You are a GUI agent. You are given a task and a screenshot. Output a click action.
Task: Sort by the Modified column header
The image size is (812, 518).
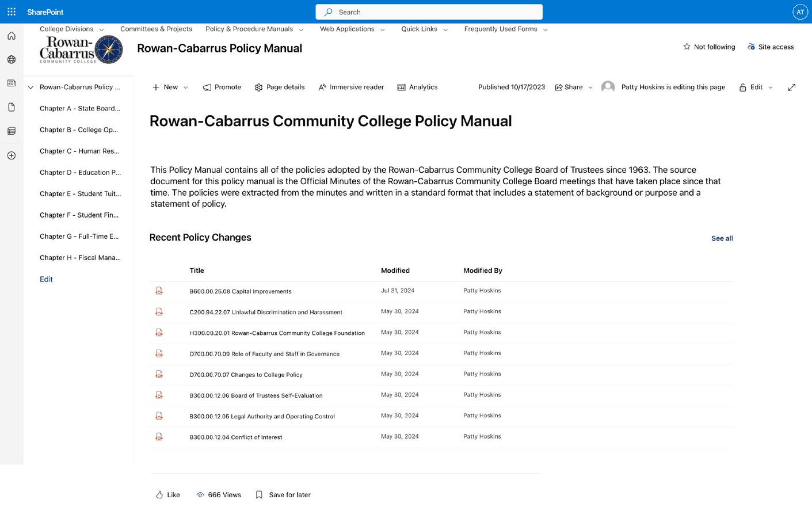(x=395, y=271)
